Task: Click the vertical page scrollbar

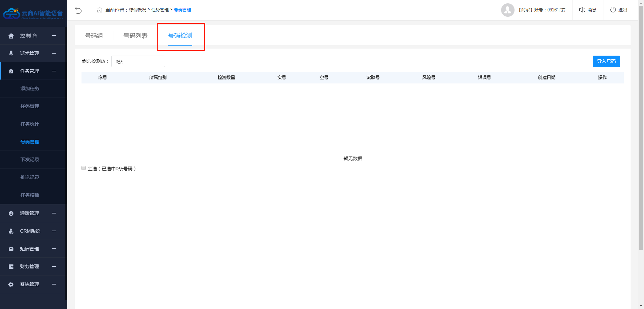Action: 641,134
